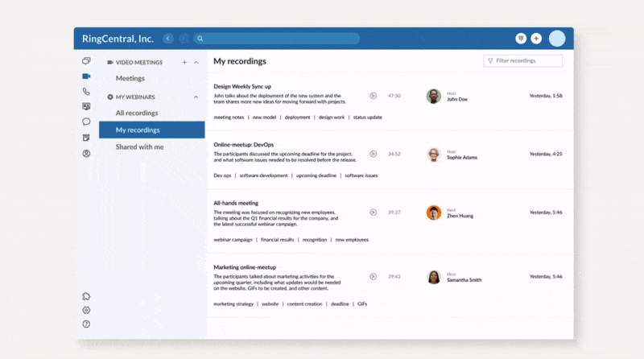
Task: Click the Filter recordings field
Action: point(523,60)
